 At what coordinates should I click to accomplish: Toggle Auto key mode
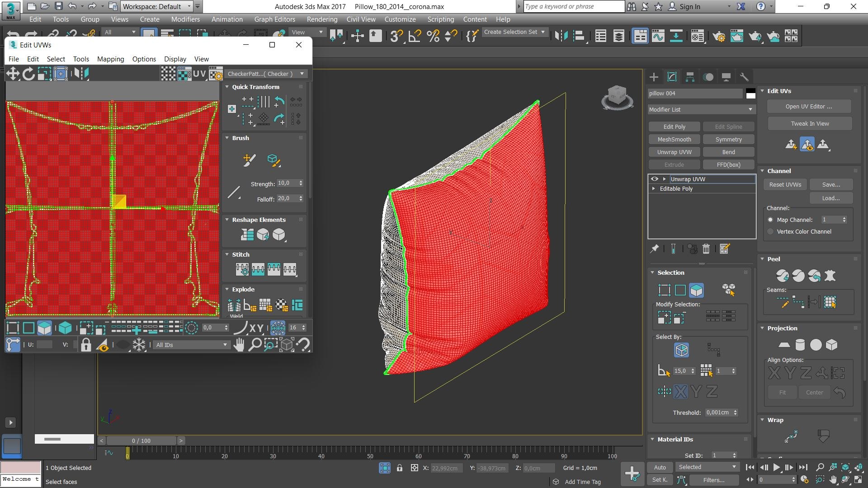click(x=660, y=467)
